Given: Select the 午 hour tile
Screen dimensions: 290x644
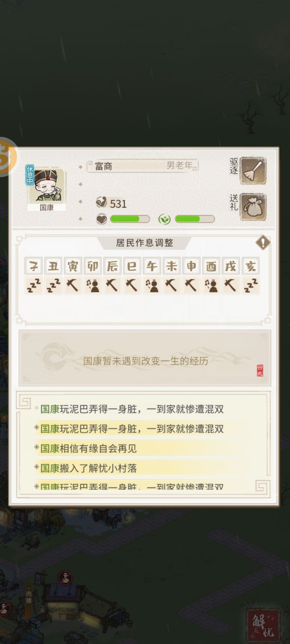Looking at the screenshot, I should click(x=152, y=266).
